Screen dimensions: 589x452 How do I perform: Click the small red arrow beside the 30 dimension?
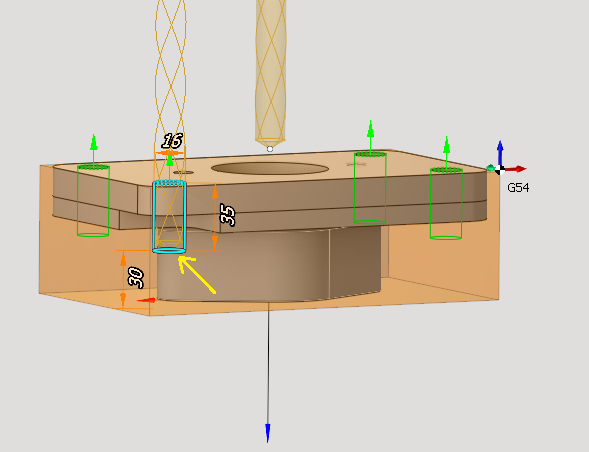pos(146,300)
